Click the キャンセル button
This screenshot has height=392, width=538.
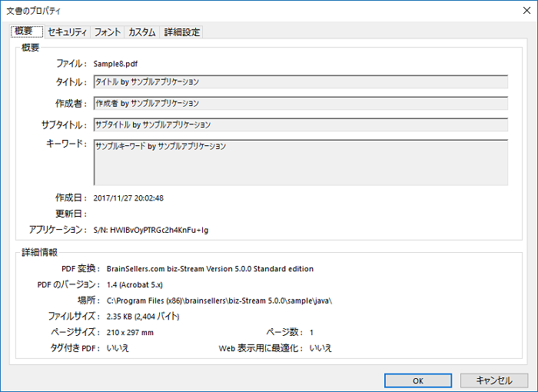point(494,380)
